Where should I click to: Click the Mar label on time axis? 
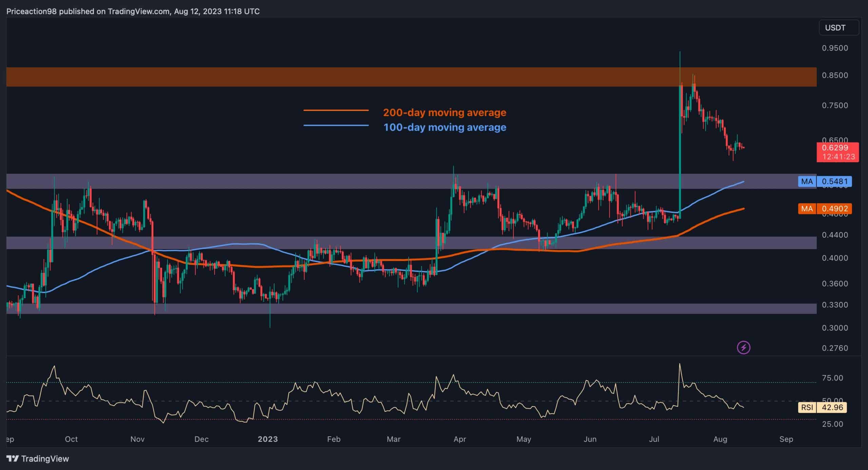[393, 439]
